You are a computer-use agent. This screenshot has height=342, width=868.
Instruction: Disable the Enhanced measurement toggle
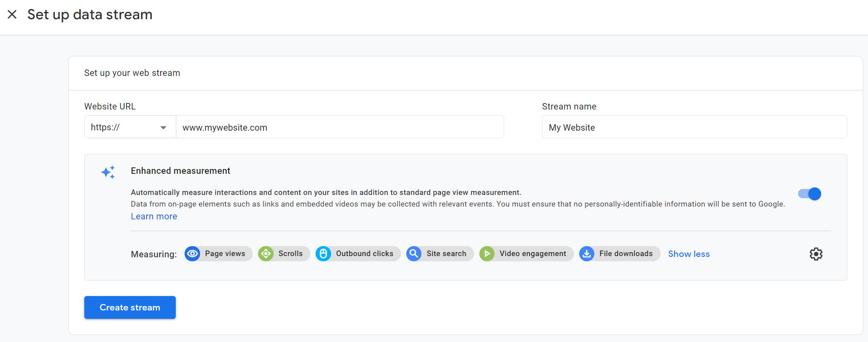810,194
